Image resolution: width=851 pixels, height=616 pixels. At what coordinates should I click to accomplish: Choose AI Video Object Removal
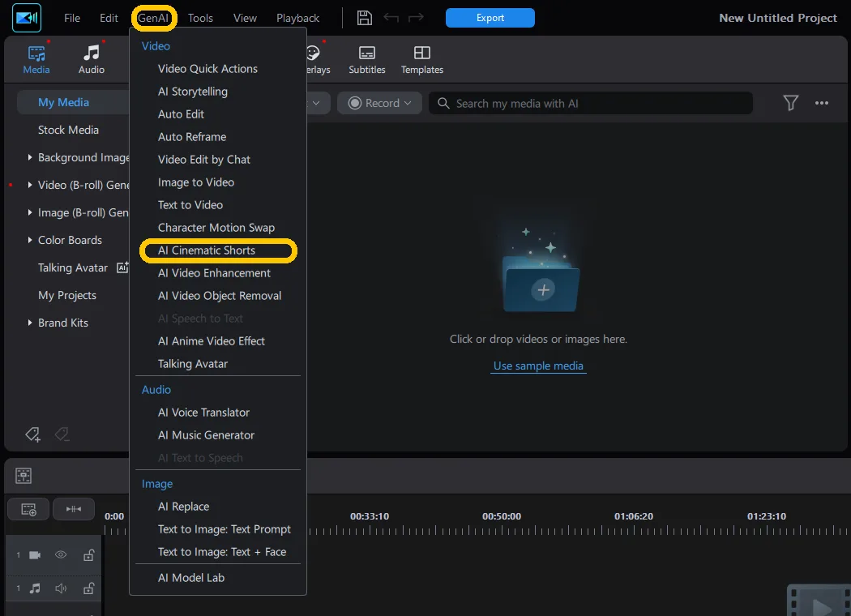218,296
